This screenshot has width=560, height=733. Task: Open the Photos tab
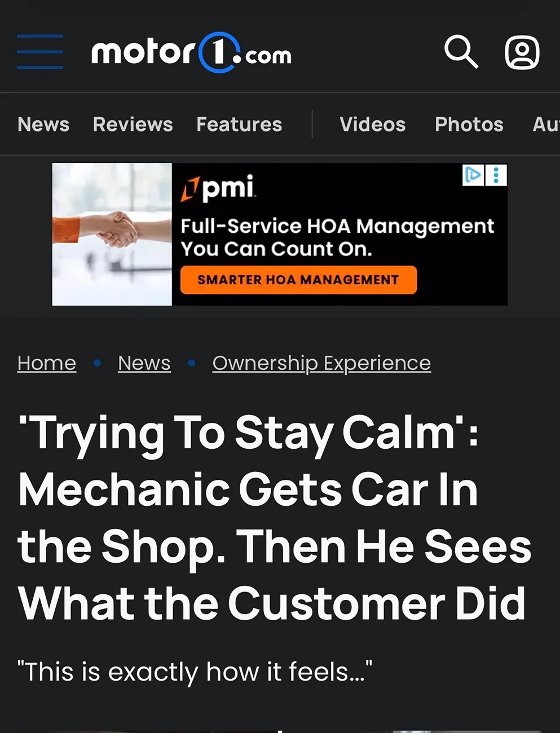coord(469,124)
